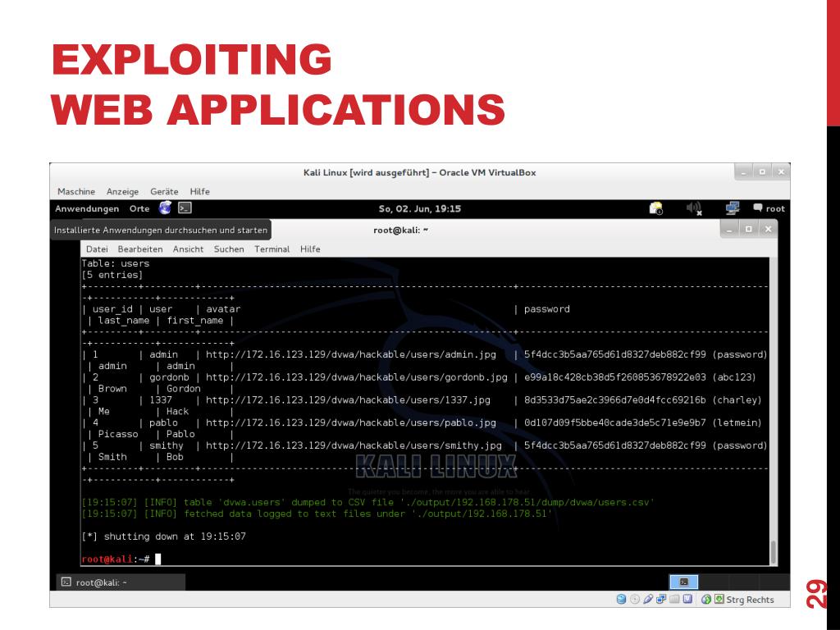
Task: Click the host key keyboard capture icon
Action: pos(719,599)
